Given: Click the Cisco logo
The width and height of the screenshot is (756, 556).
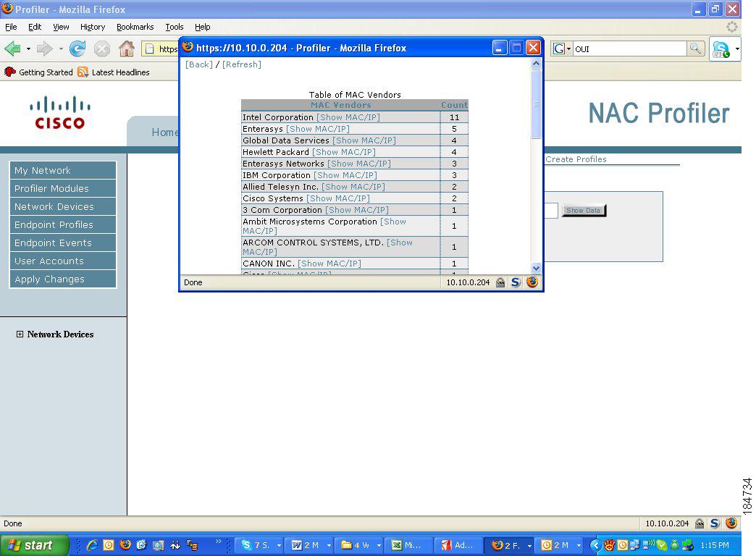Looking at the screenshot, I should click(60, 112).
